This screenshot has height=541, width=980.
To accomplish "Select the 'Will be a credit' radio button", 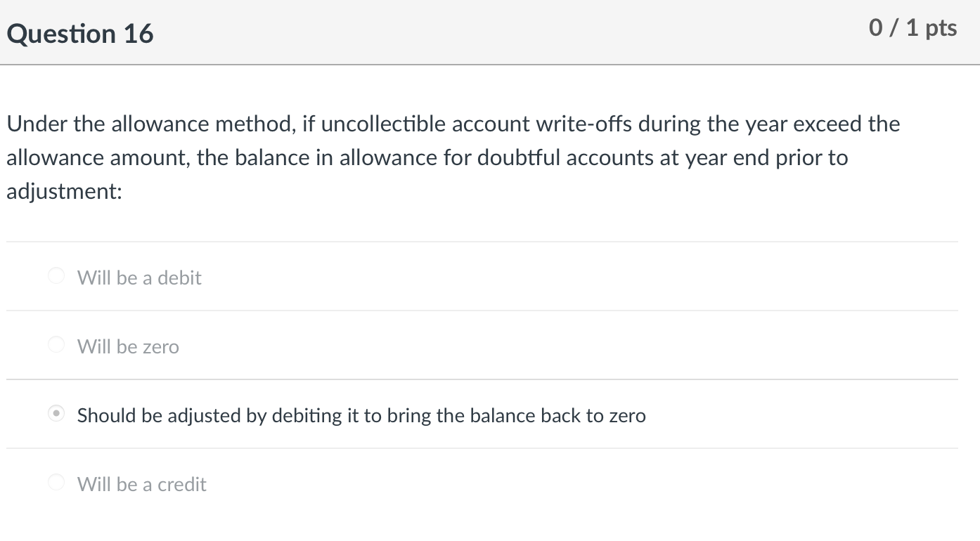I will [56, 483].
